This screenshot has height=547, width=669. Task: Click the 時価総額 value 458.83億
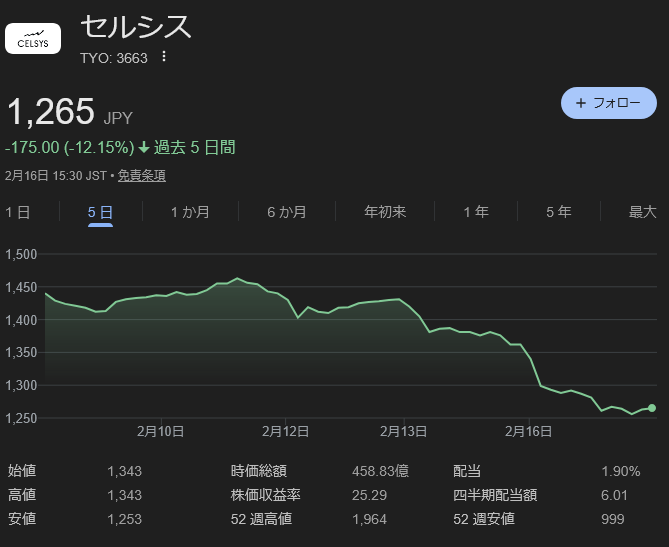click(380, 471)
